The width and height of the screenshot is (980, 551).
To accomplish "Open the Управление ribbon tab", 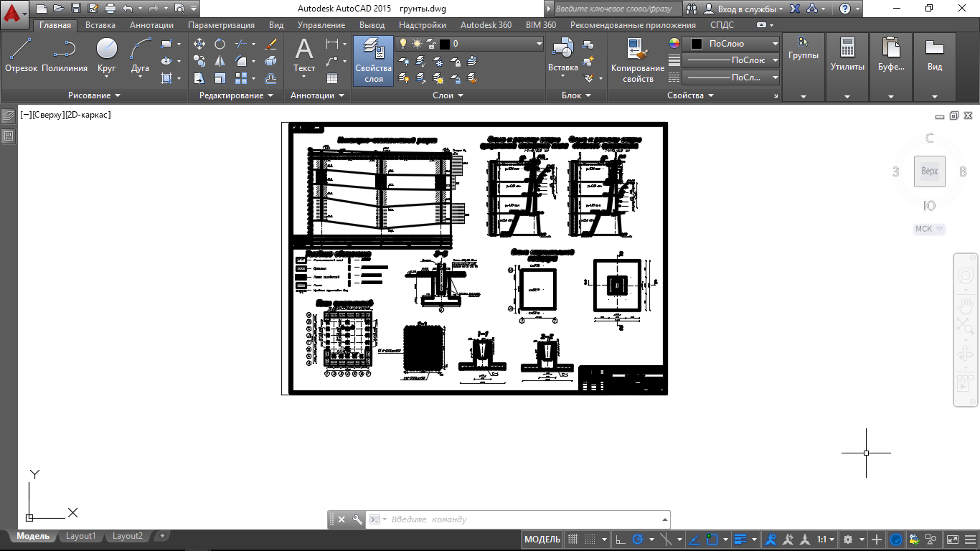I will click(321, 25).
